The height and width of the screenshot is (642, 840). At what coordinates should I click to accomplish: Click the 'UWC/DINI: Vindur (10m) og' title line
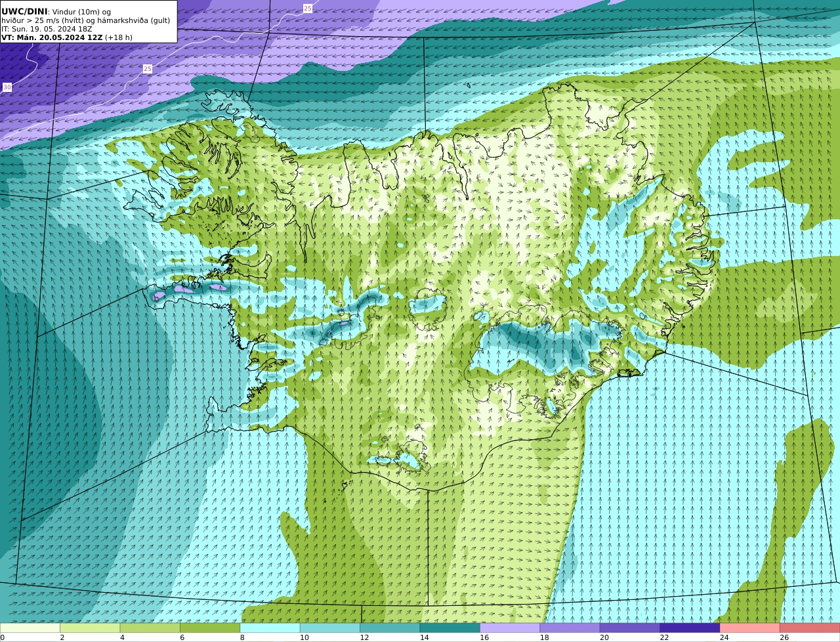point(56,11)
